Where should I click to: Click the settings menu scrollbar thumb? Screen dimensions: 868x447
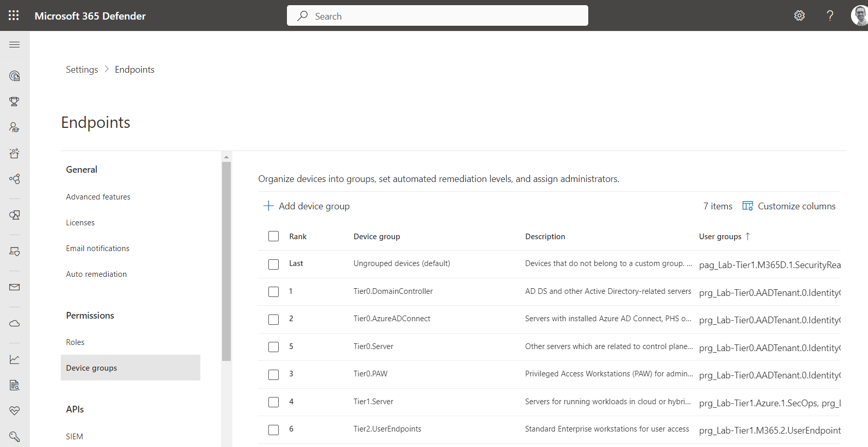226,261
